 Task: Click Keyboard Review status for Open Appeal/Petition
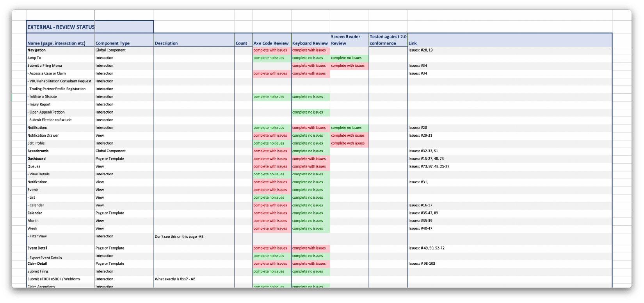(310, 112)
